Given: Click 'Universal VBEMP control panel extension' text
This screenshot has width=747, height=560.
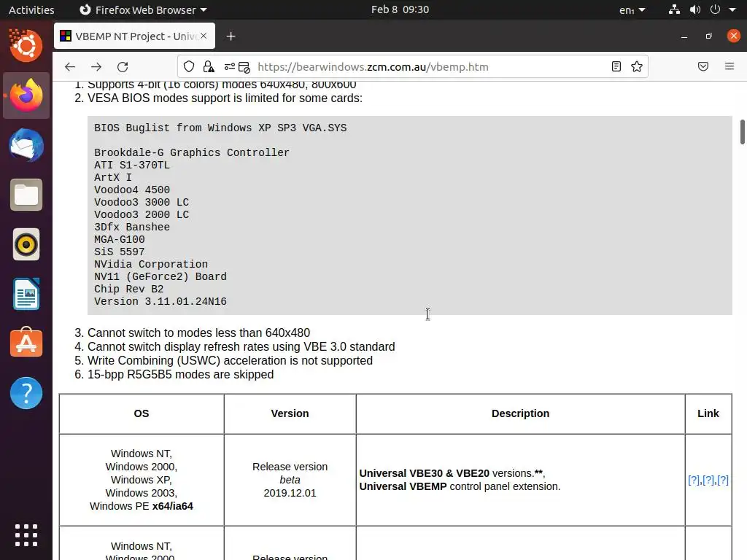Looking at the screenshot, I should coord(460,486).
